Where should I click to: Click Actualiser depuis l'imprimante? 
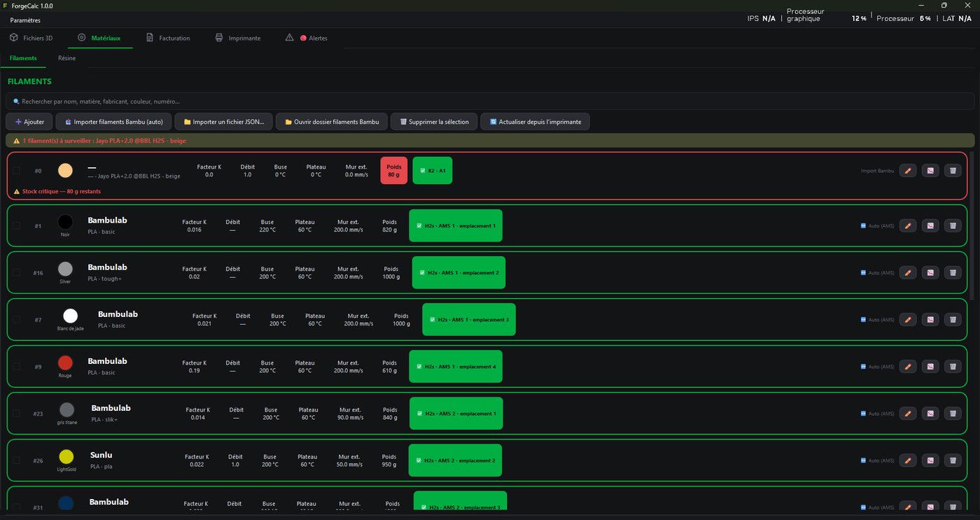point(535,122)
